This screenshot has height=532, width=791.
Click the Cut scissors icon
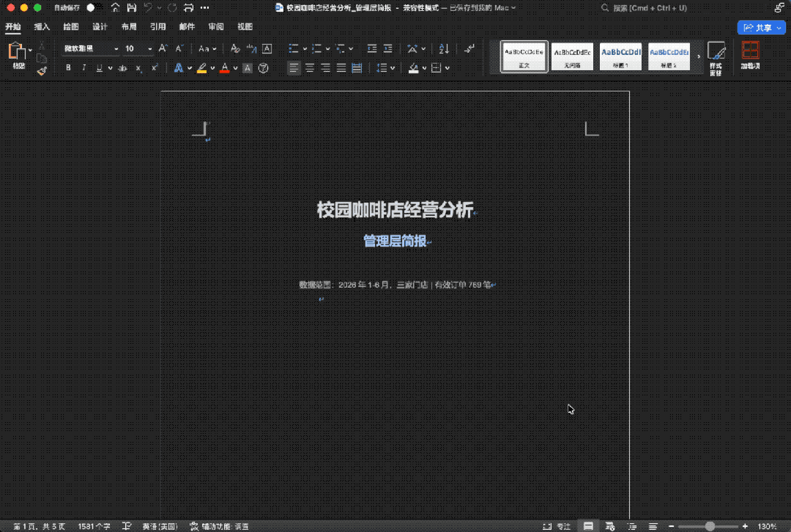(x=42, y=46)
